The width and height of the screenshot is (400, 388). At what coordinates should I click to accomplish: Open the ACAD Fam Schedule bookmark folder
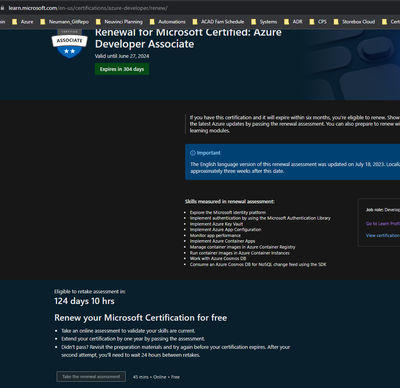point(218,22)
